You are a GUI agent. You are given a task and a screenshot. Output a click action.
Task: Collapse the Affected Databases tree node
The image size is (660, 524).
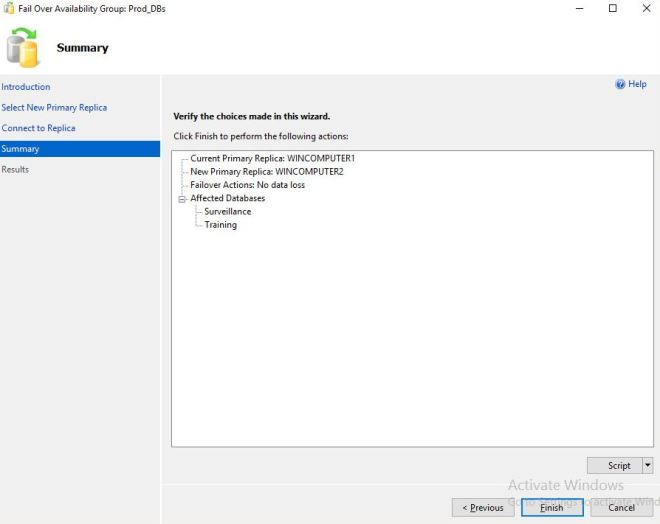182,198
